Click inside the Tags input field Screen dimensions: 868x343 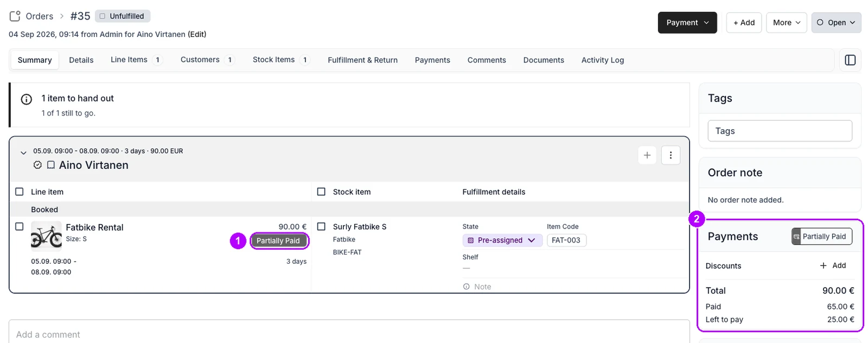pos(780,131)
